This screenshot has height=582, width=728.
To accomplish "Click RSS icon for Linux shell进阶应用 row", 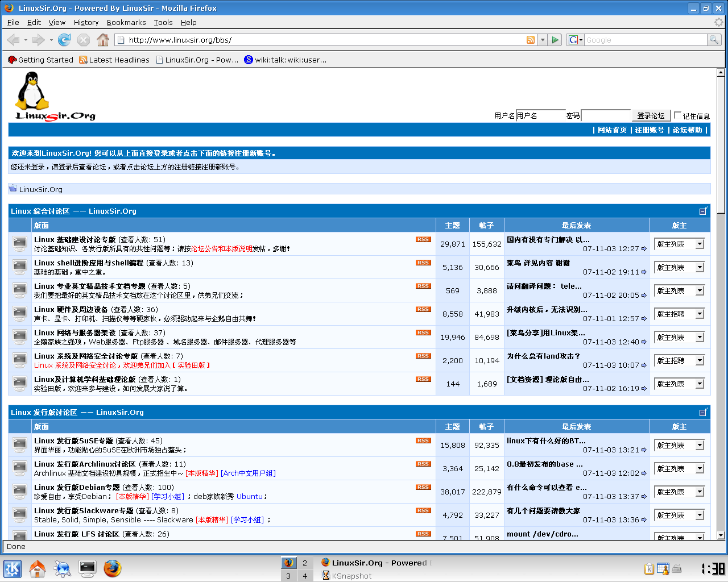I will (423, 263).
